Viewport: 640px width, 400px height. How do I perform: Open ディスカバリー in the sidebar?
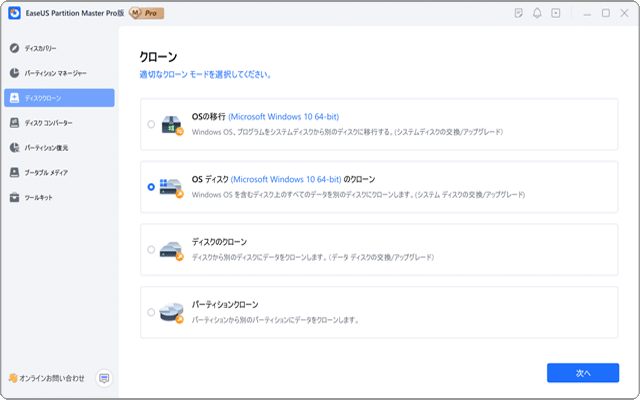click(59, 48)
